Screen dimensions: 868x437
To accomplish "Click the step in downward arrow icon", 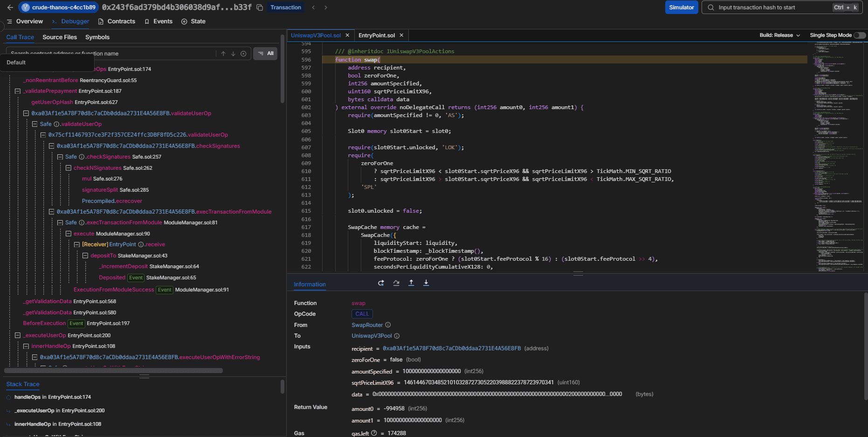I will click(x=426, y=283).
